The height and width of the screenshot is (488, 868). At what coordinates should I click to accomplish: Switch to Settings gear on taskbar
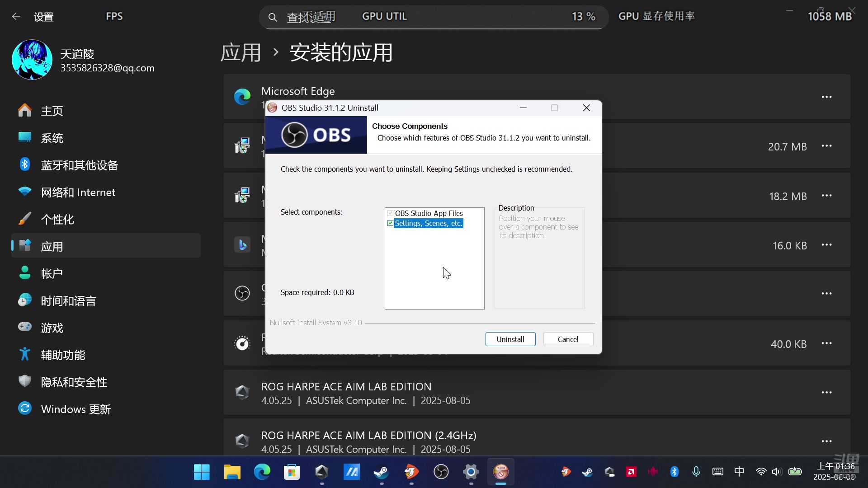tap(471, 472)
